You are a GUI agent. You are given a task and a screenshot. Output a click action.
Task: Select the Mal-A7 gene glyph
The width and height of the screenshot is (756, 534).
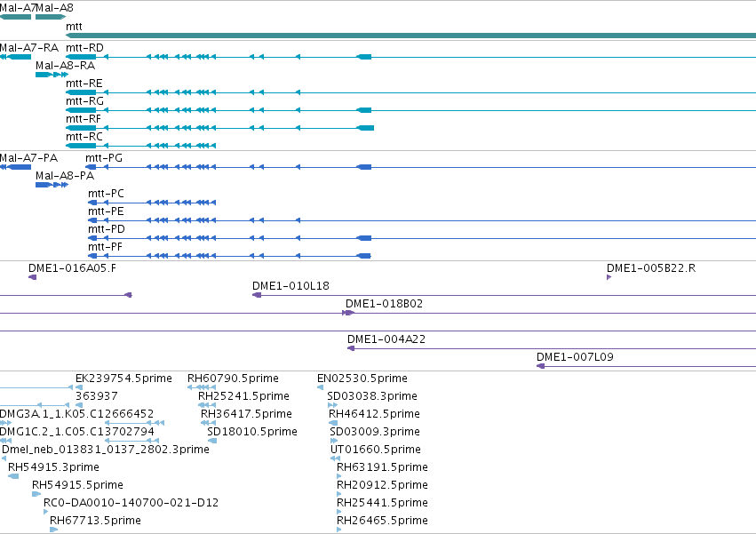tap(15, 17)
